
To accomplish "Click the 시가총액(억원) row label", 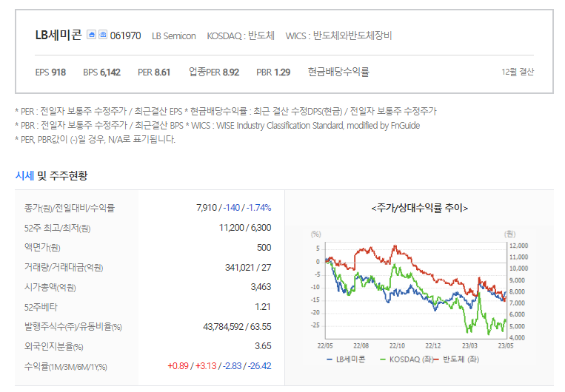I will click(x=50, y=287).
